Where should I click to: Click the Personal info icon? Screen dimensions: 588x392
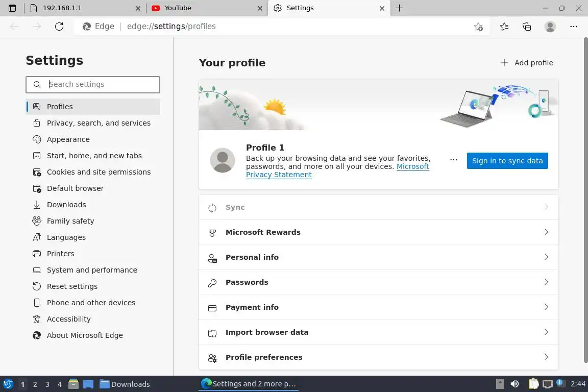pos(212,258)
